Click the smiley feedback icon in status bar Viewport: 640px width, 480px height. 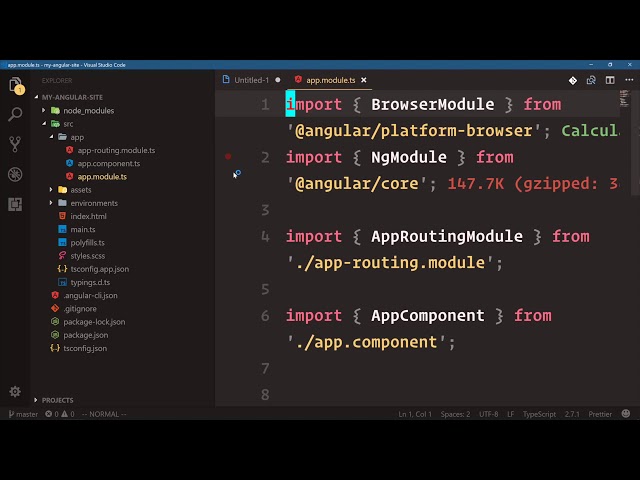click(x=626, y=413)
